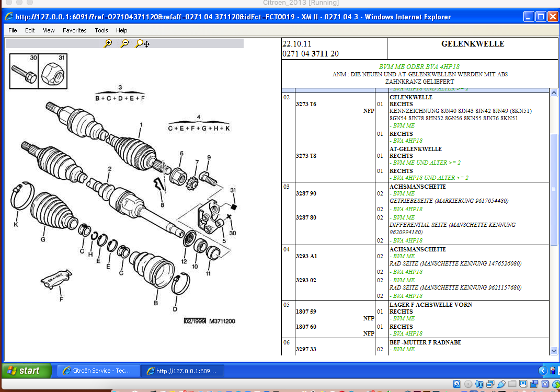Click BEF -MUTTER F RADNABE heading

coord(425,342)
